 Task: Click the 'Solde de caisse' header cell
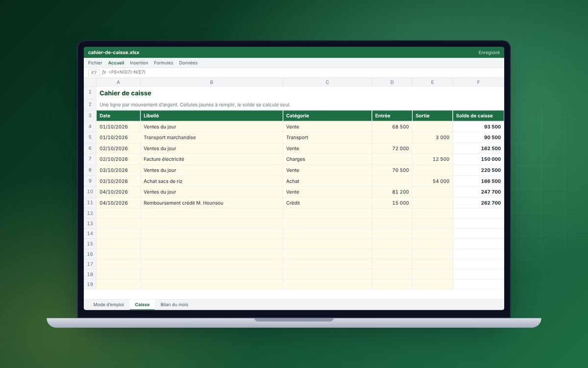pyautogui.click(x=478, y=116)
